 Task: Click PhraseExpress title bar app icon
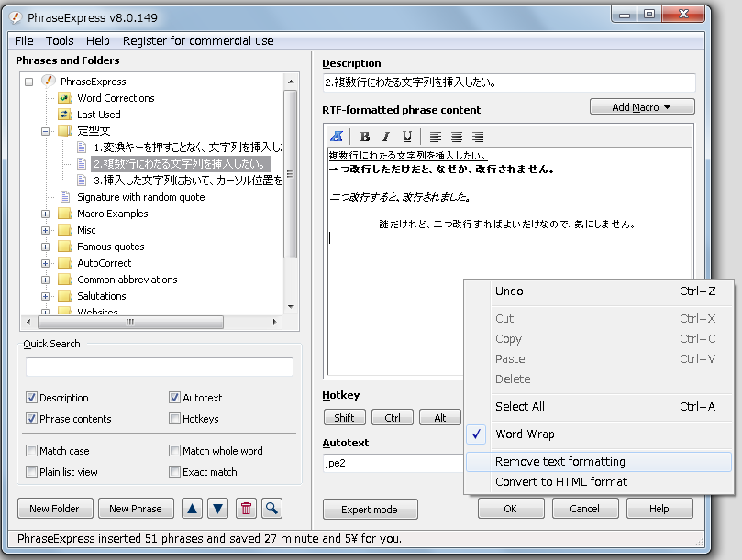16,17
